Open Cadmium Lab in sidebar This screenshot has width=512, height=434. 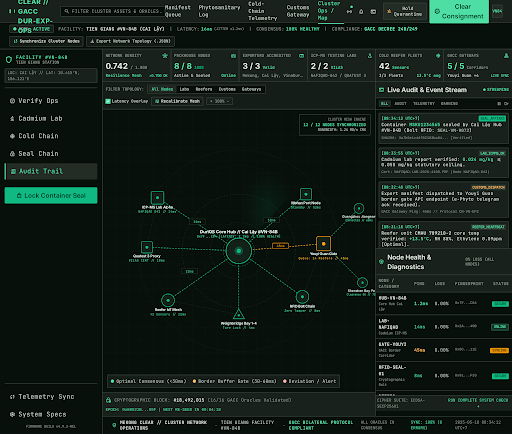[x=51, y=118]
